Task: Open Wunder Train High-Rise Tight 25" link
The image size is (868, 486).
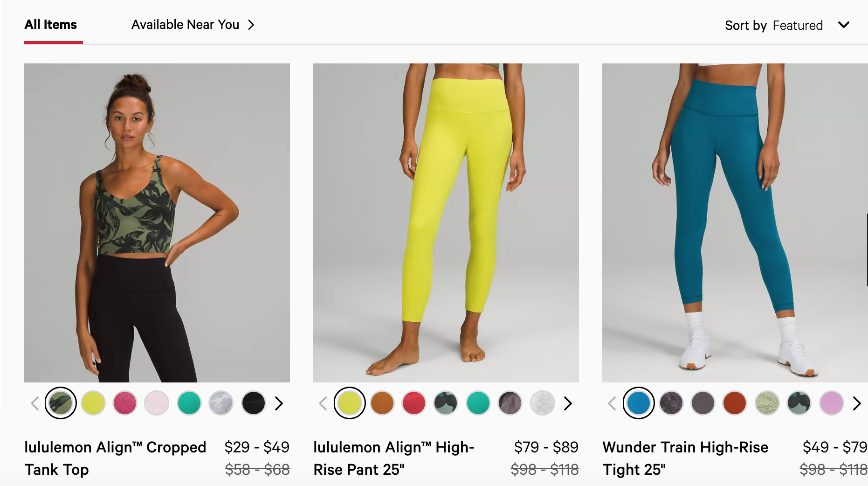Action: 685,458
